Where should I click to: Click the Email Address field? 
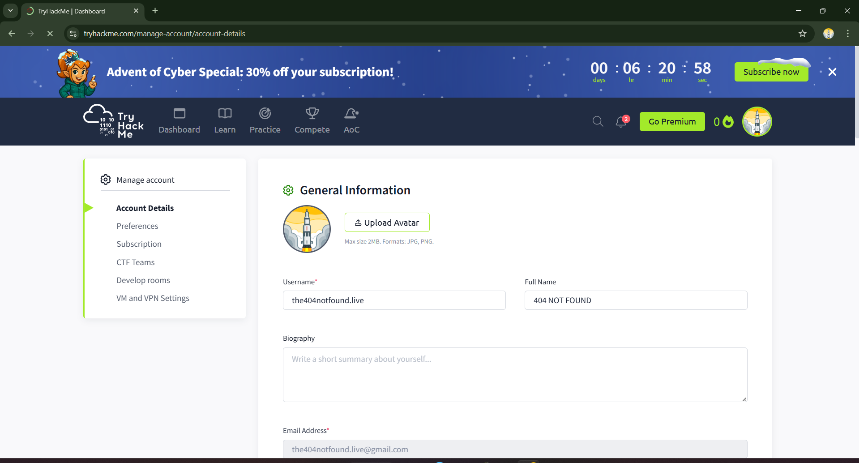click(x=515, y=449)
